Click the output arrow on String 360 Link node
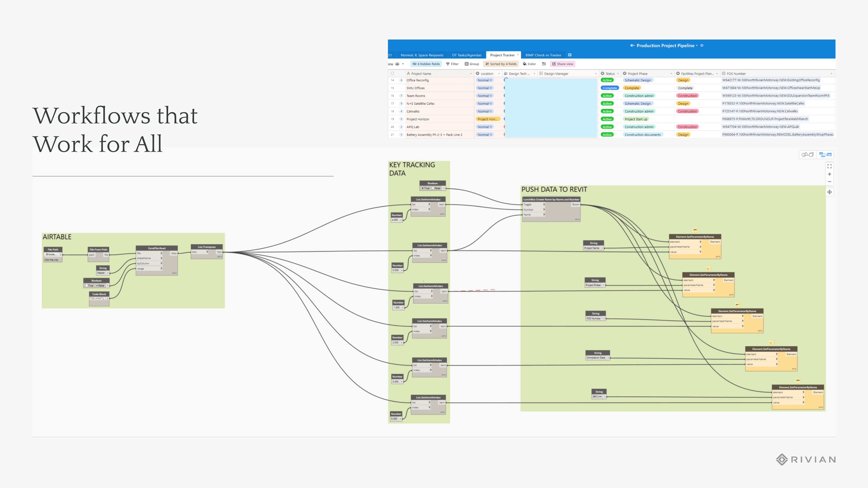Viewport: 868px width, 488px height. click(x=605, y=397)
